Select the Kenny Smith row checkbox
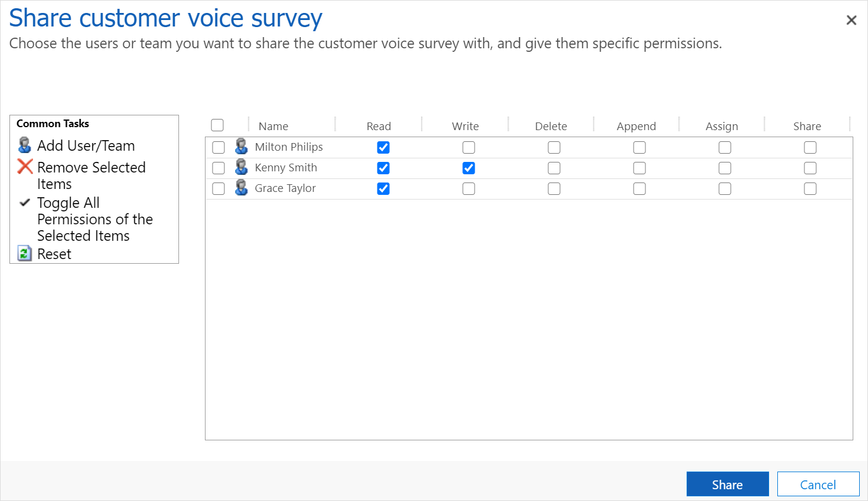Viewport: 868px width, 501px height. 218,168
